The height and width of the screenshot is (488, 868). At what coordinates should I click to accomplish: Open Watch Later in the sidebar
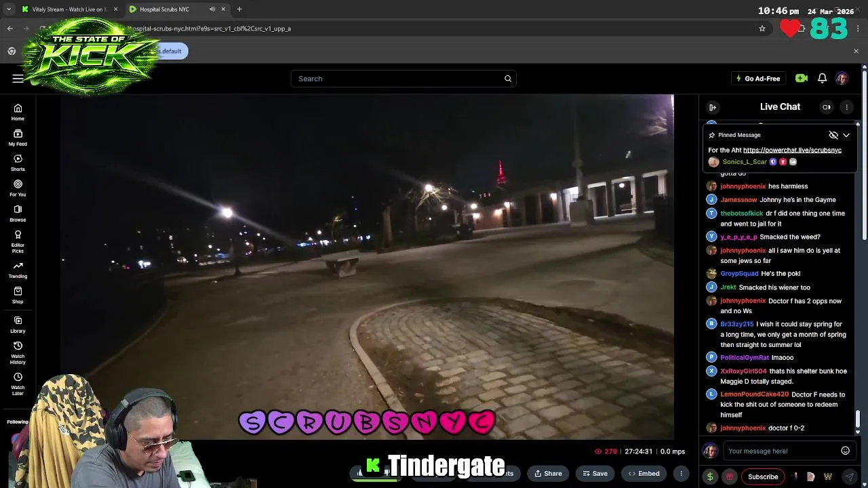coord(18,384)
